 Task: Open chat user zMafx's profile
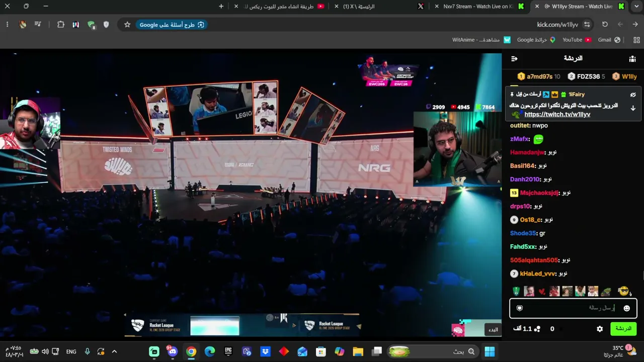tap(519, 139)
